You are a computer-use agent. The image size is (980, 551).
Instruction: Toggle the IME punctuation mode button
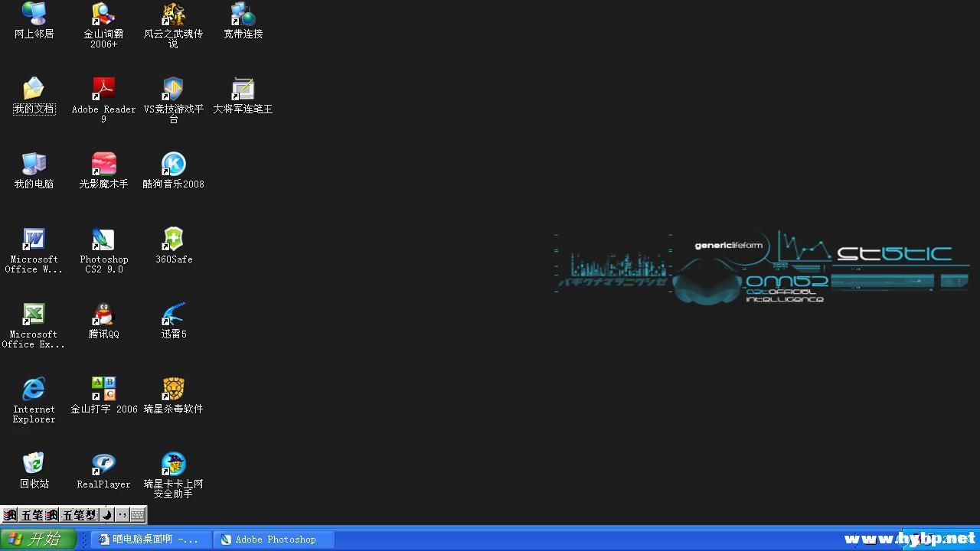122,515
